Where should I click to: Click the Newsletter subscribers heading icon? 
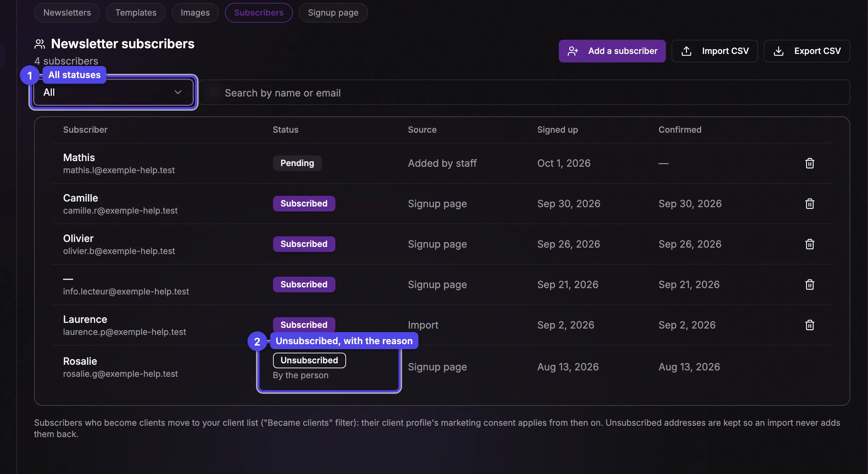coord(40,44)
